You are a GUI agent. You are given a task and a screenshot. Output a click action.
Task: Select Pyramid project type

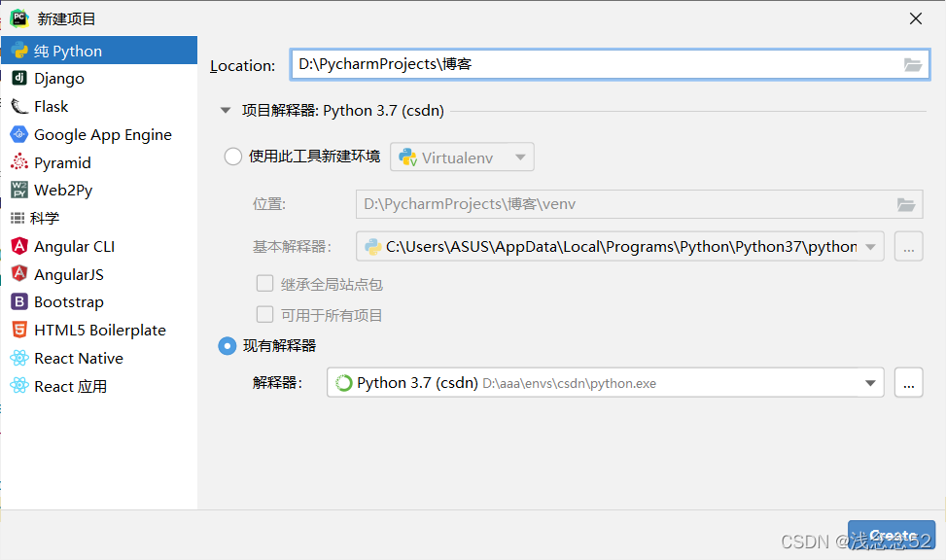pos(99,162)
